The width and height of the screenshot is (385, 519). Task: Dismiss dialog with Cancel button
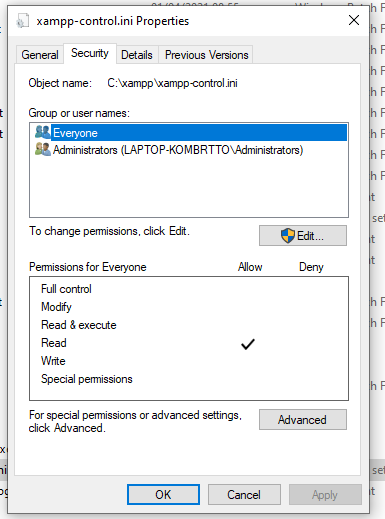244,494
